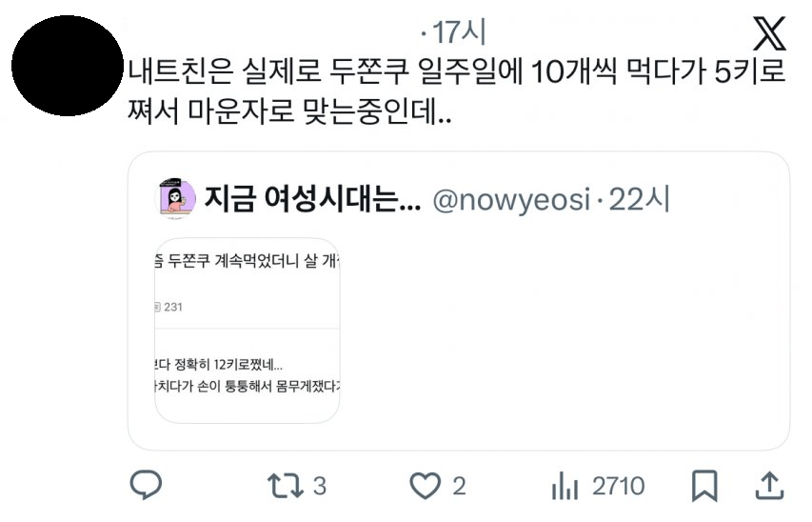Click the reply speech bubble icon
Screen dimensions: 812x522
pyautogui.click(x=146, y=485)
